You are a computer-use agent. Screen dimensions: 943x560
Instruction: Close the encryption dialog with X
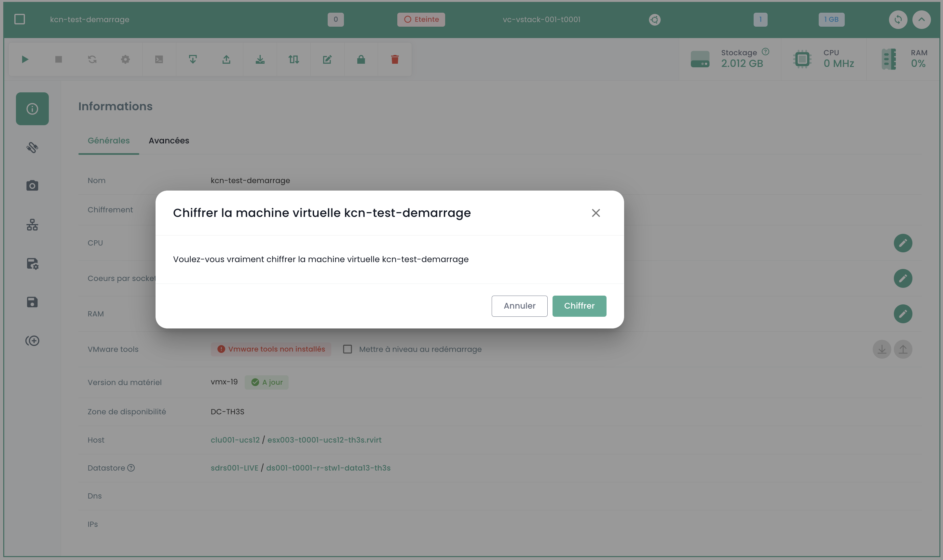596,213
